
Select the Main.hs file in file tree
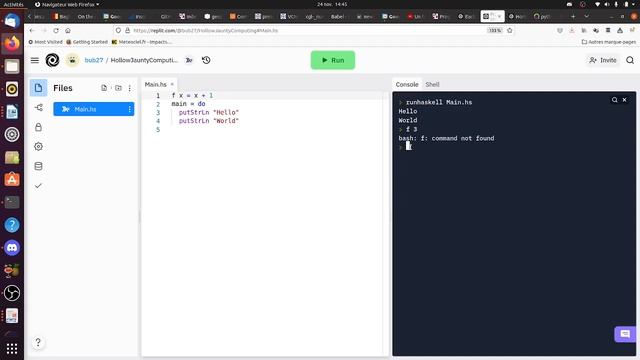[93, 109]
